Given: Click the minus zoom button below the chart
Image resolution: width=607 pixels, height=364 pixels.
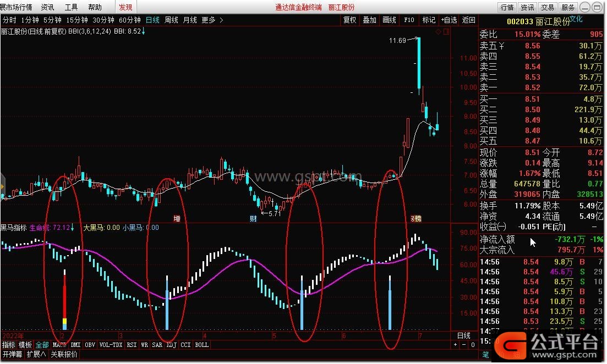Looking at the screenshot, I should [464, 345].
